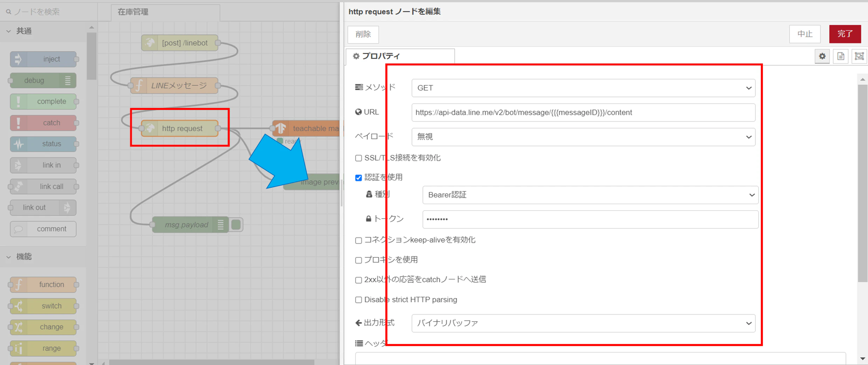Select the function node in palette
The image size is (868, 365).
click(43, 285)
